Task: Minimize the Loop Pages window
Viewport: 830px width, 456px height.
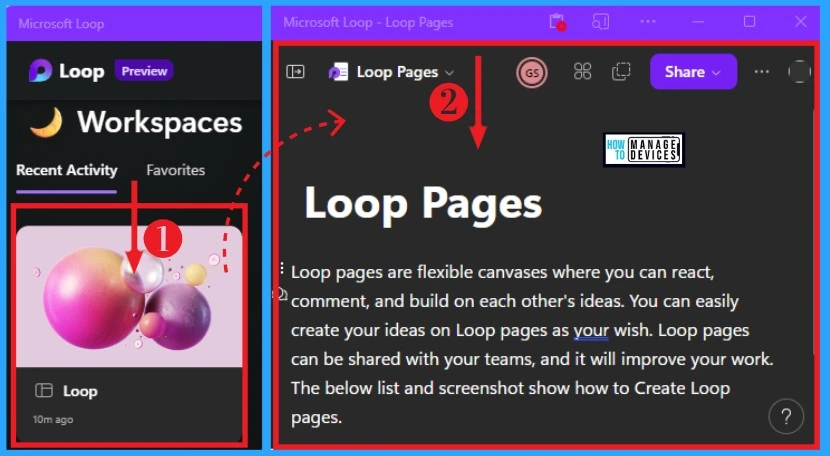Action: click(x=698, y=22)
